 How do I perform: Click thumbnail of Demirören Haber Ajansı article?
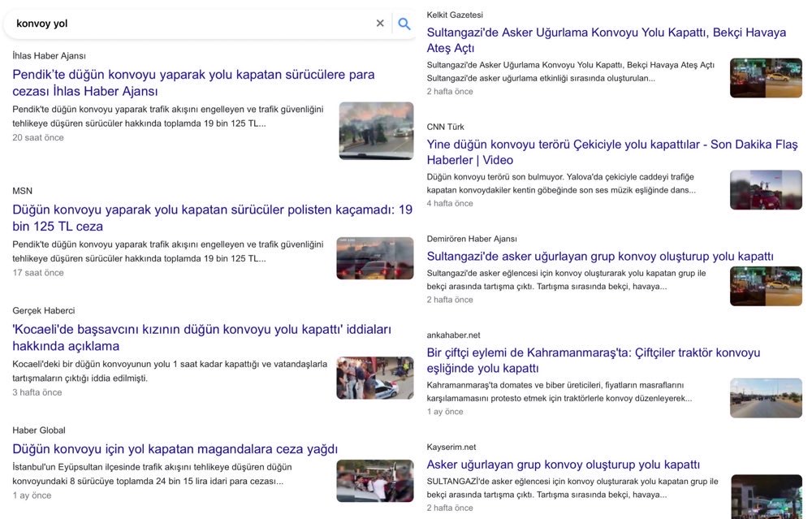point(766,286)
